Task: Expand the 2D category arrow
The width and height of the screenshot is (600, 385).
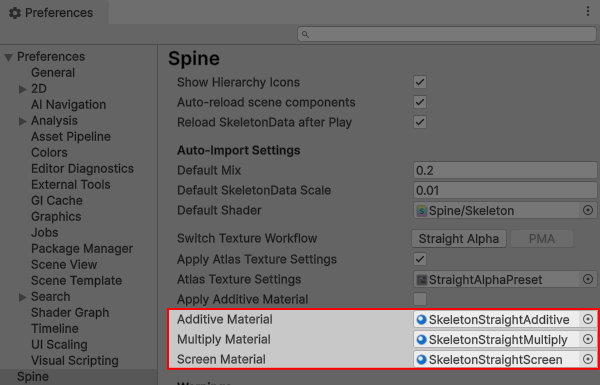Action: pyautogui.click(x=23, y=89)
